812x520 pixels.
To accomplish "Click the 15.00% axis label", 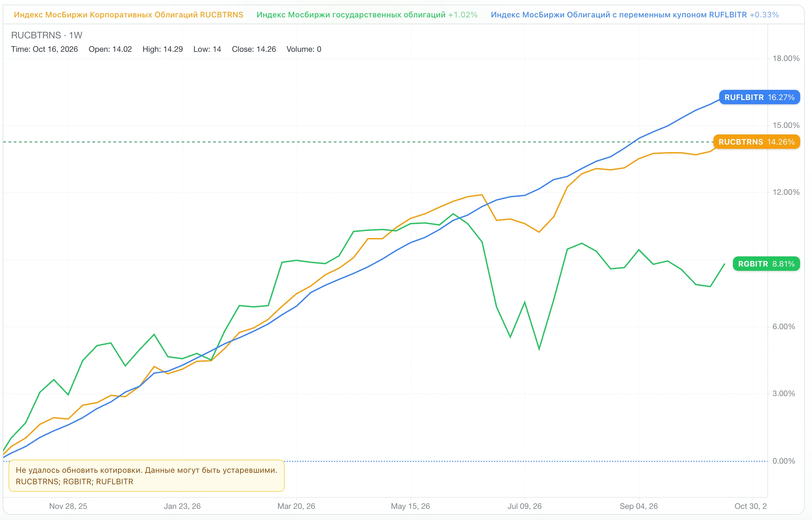I will (x=786, y=125).
